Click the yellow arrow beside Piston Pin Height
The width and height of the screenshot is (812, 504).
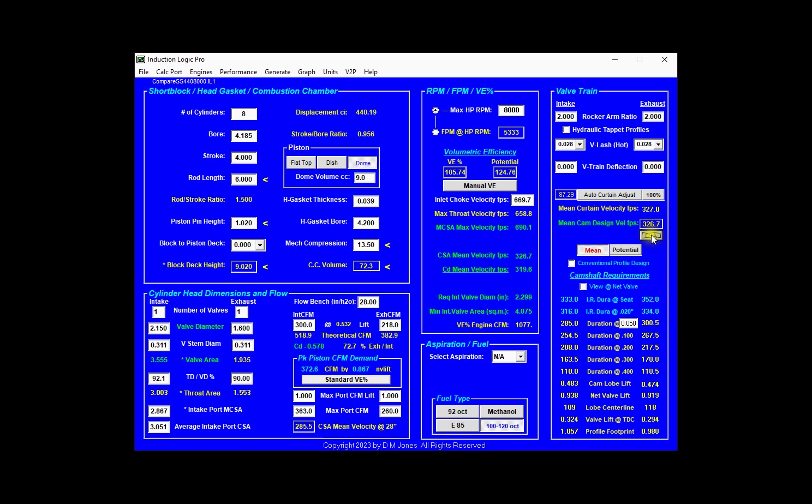tap(265, 223)
